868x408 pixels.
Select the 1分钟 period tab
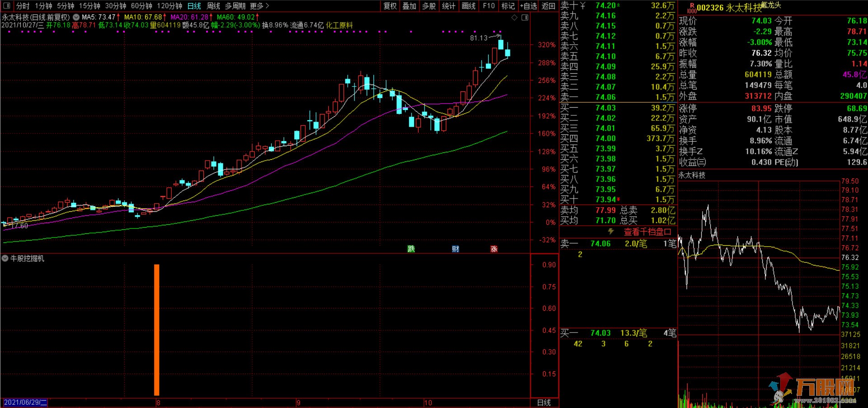point(43,6)
